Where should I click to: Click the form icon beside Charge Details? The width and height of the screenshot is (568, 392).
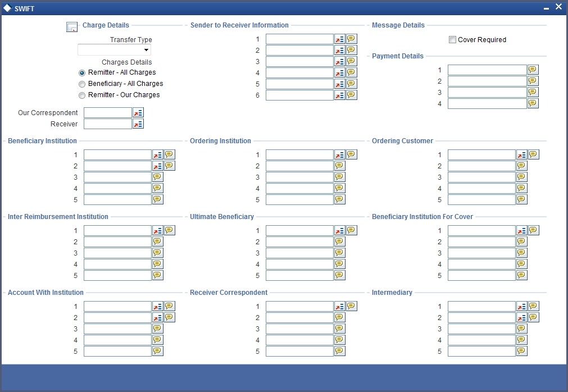(x=72, y=27)
